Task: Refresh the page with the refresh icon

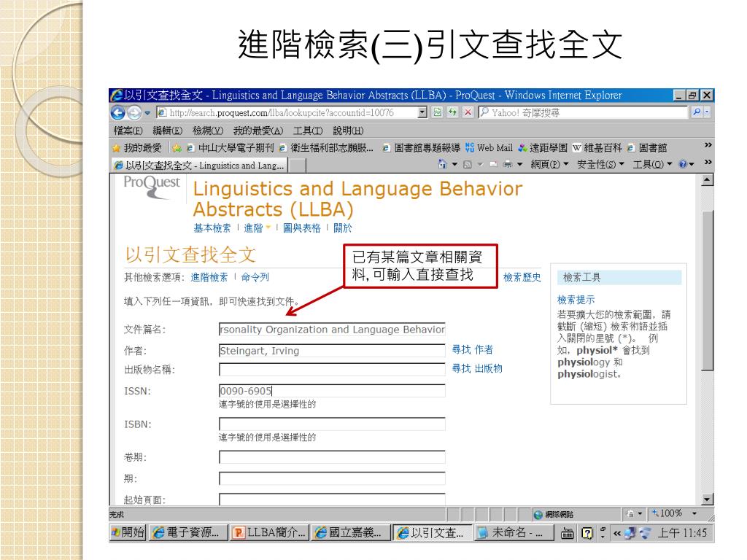Action: coord(452,112)
